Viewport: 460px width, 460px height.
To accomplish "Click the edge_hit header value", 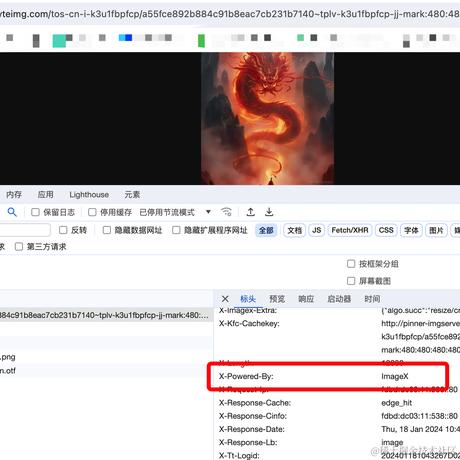I will click(x=397, y=403).
